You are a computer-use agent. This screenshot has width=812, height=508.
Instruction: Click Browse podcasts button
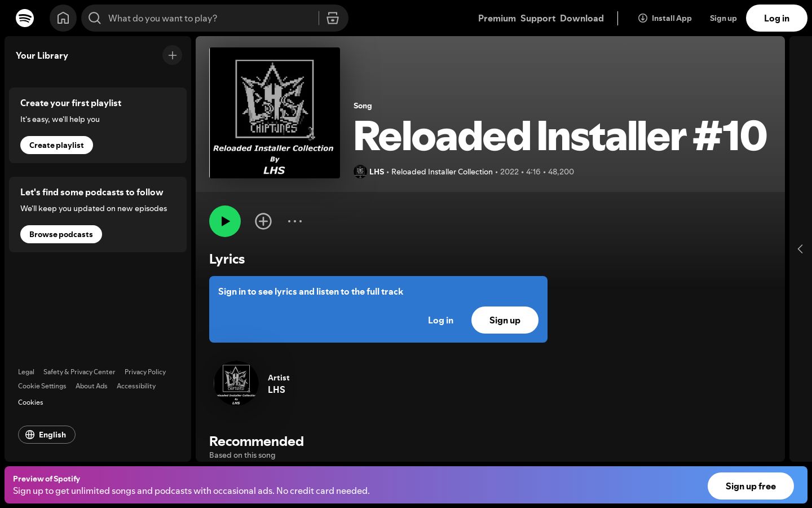tap(61, 234)
